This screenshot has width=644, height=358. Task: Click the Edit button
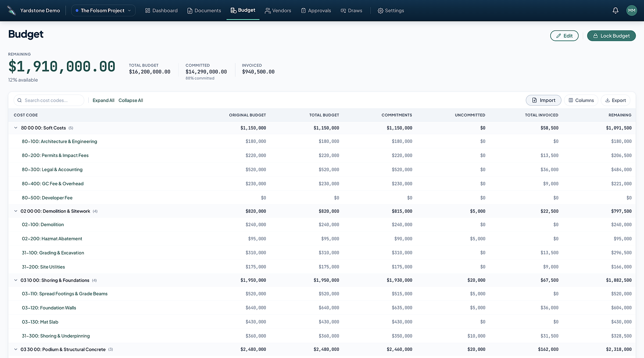click(564, 36)
